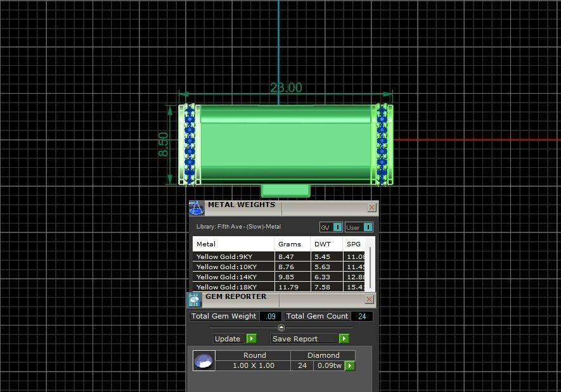Screen dimensions: 561x392
Task: Click the Gem Reporter panel icon
Action: (x=194, y=300)
